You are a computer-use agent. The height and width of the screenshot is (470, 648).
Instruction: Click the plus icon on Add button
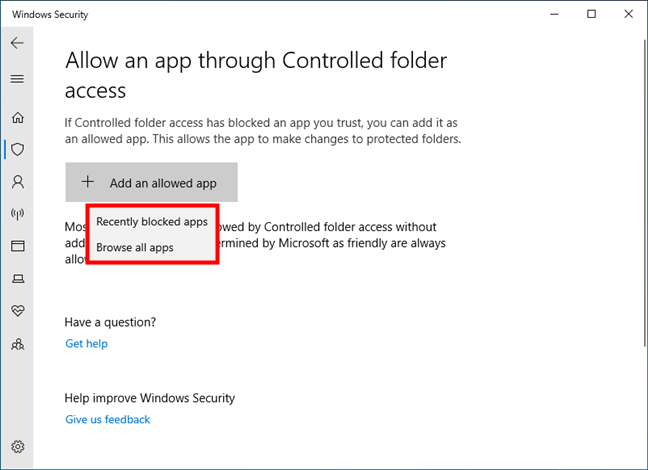coord(88,181)
